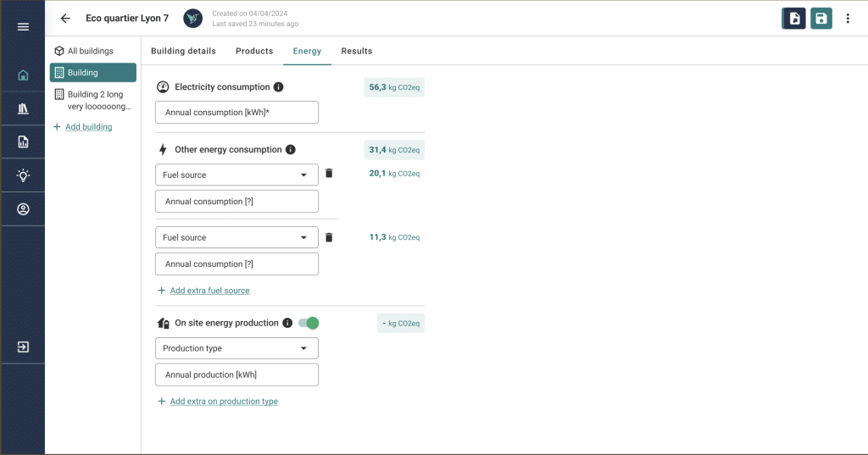This screenshot has height=455, width=868.
Task: Click the Add extra fuel source link
Action: [x=209, y=291]
